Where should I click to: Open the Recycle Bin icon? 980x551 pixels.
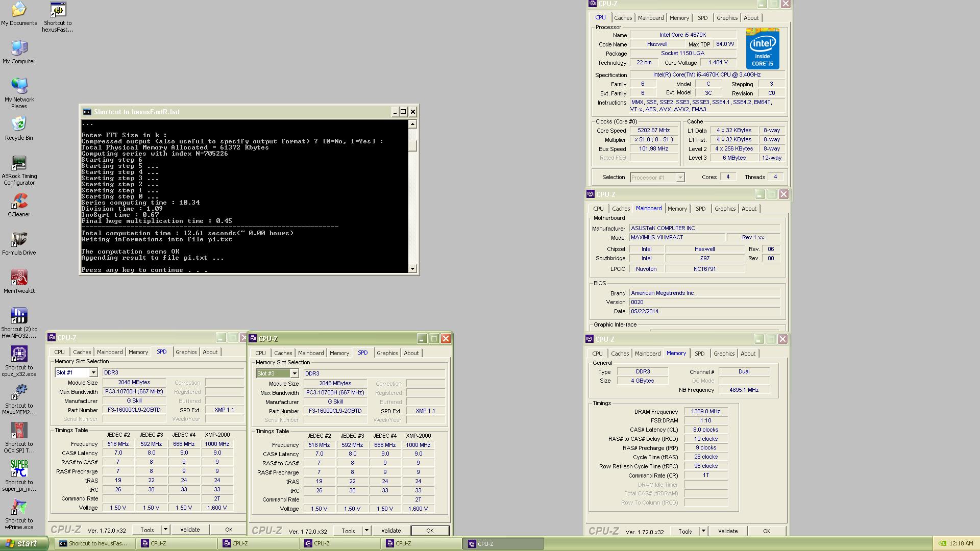click(19, 129)
